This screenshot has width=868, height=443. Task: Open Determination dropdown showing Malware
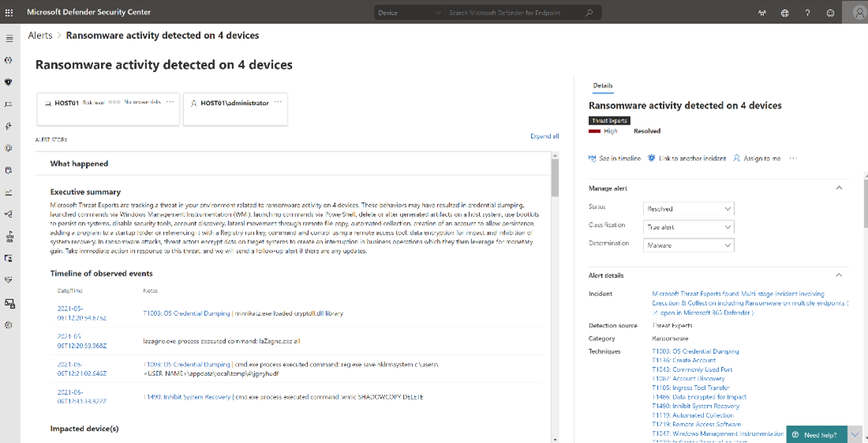coord(689,246)
